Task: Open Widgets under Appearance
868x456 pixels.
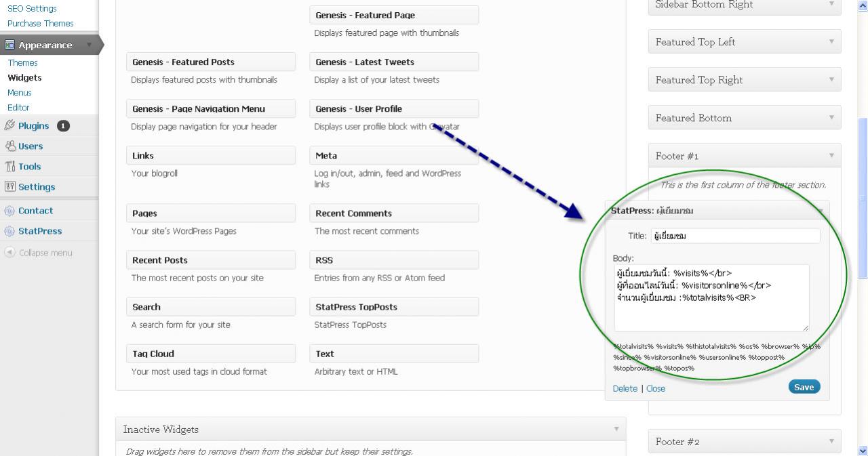Action: coord(24,77)
